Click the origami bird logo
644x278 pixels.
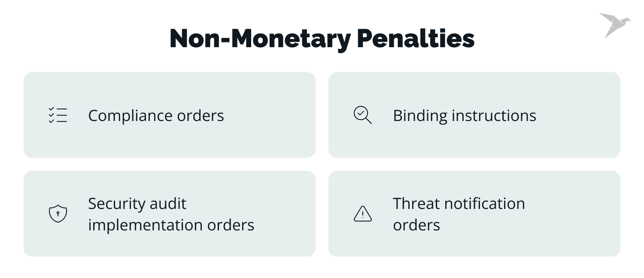pos(614,24)
